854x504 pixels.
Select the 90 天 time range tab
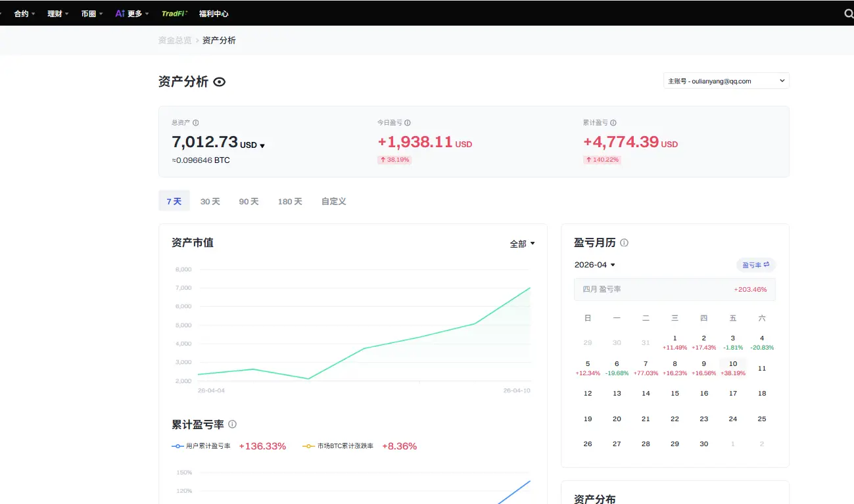click(249, 201)
